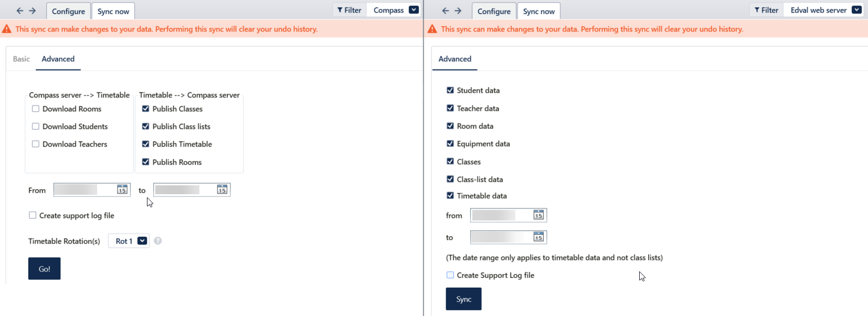Open calendar picker for Edval to date
The image size is (868, 316).
coord(538,237)
